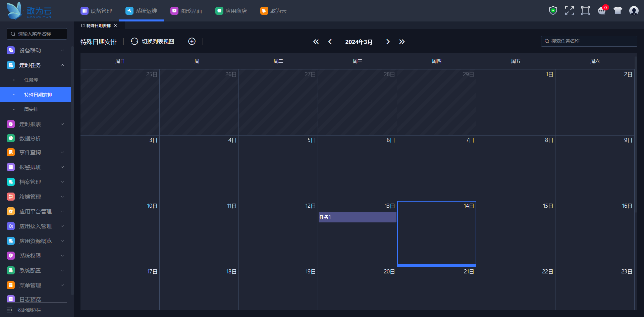Click the 数据分析 menu label
The height and width of the screenshot is (317, 644).
pos(30,138)
